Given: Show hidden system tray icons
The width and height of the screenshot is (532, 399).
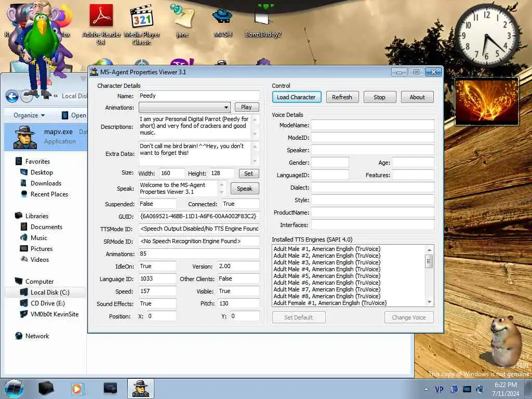Looking at the screenshot, I should [426, 390].
